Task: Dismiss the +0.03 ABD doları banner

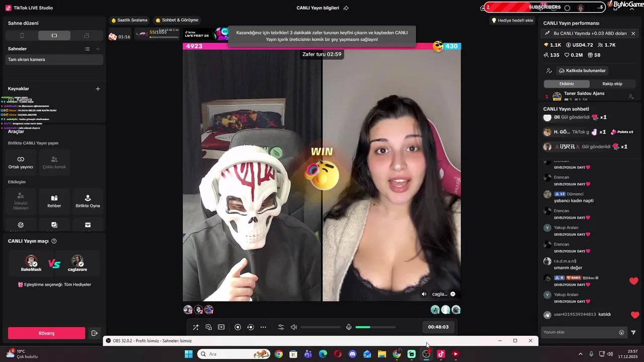Action: (633, 33)
